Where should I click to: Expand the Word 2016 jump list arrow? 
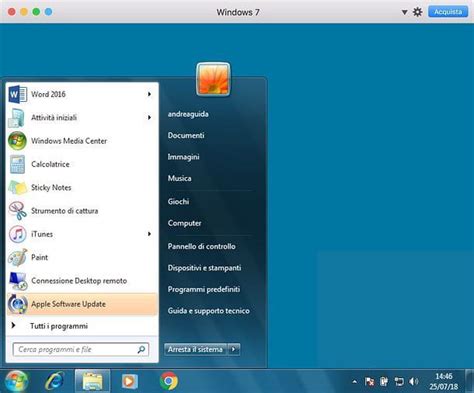(x=149, y=94)
